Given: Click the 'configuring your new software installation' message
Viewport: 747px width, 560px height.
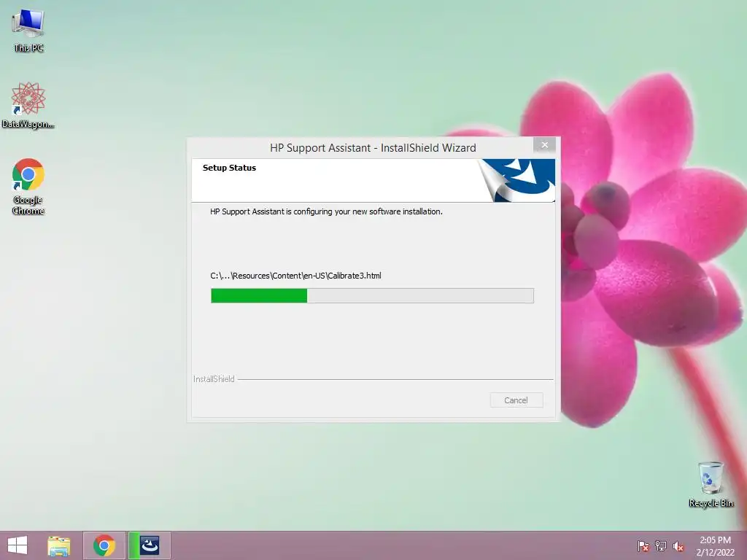Looking at the screenshot, I should [x=326, y=211].
